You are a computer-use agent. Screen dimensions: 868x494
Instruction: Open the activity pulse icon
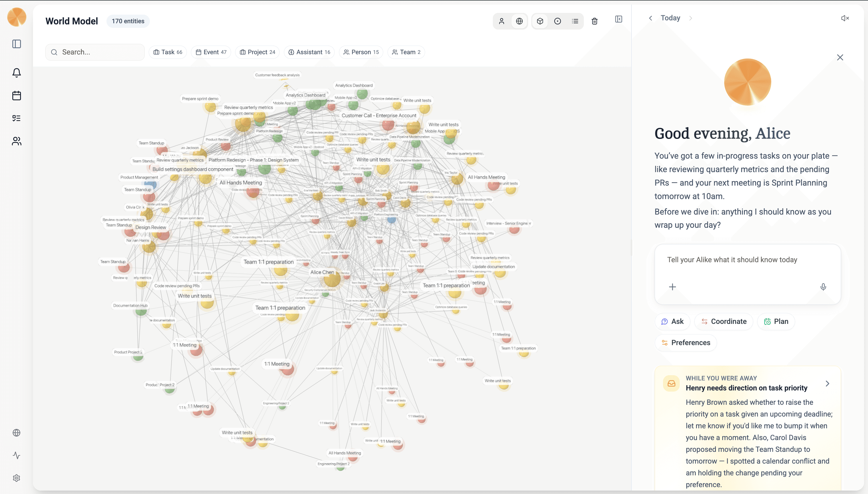(16, 455)
